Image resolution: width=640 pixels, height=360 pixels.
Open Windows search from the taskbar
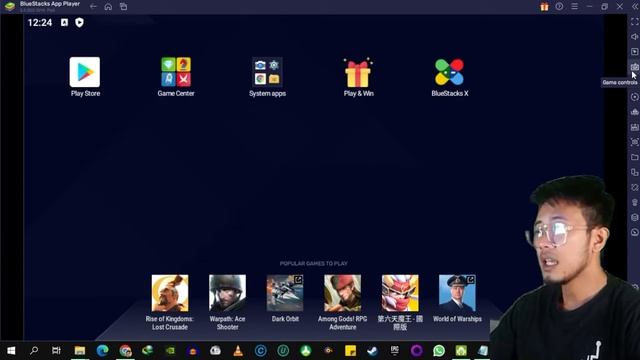[34, 351]
